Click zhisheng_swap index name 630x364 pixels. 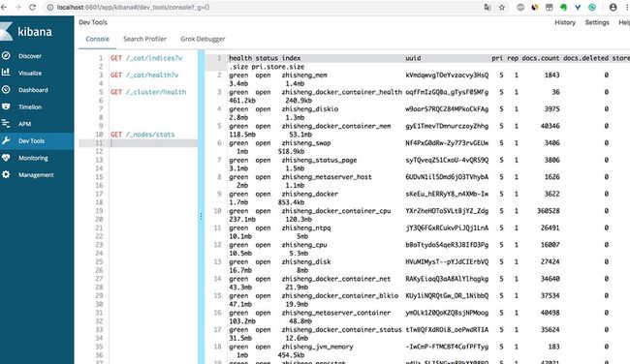pyautogui.click(x=306, y=143)
